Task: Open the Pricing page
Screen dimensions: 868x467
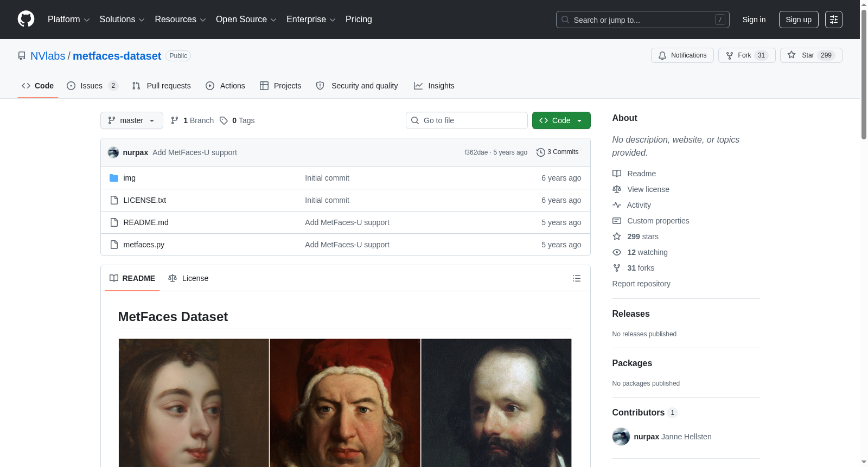Action: pos(359,20)
